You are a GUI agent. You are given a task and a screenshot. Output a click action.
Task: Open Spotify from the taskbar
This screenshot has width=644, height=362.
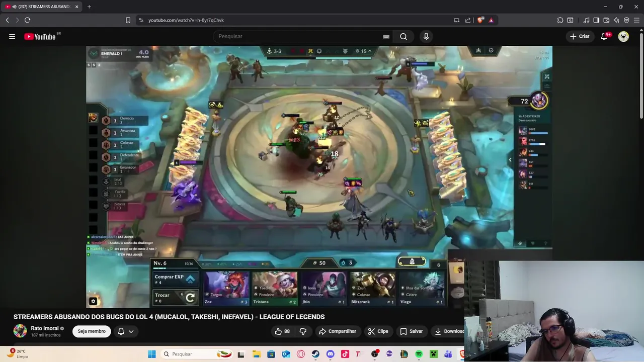[419, 354]
